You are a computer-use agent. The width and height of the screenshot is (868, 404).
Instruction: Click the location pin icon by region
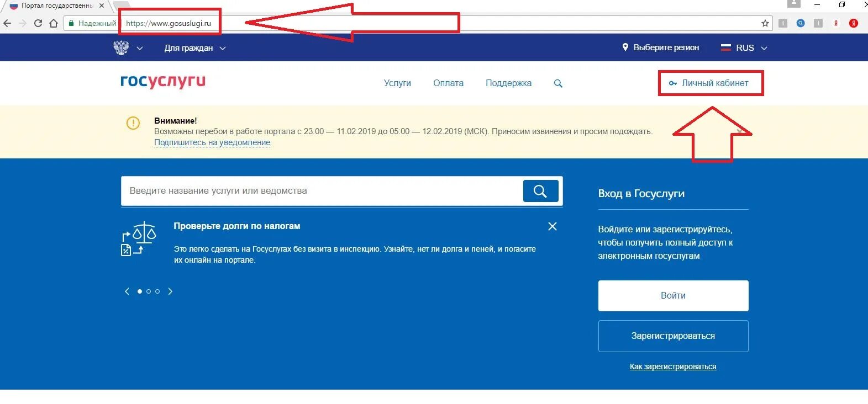tap(625, 47)
